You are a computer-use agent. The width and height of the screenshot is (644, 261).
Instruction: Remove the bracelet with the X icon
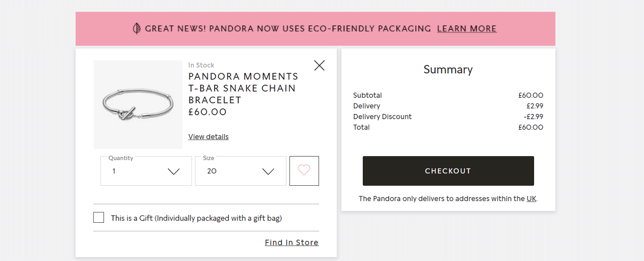pyautogui.click(x=319, y=65)
